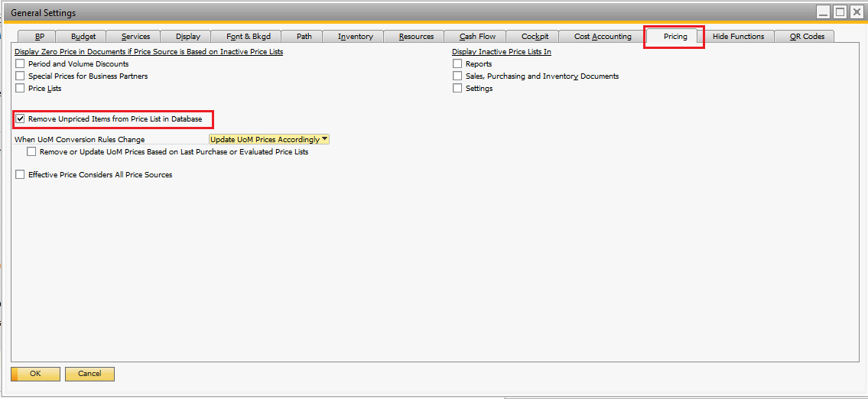Expand the Update UoM Prices Accordingly dropdown

(x=325, y=139)
